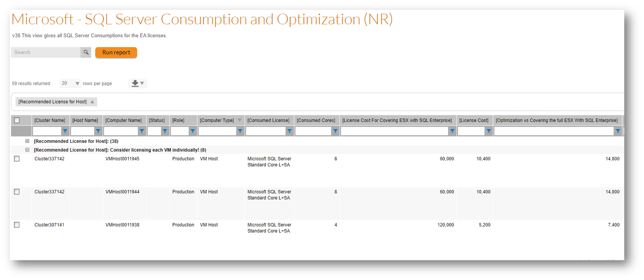The width and height of the screenshot is (644, 280).
Task: Collapse the Consider licensing each VM individually group
Action: coord(27,150)
